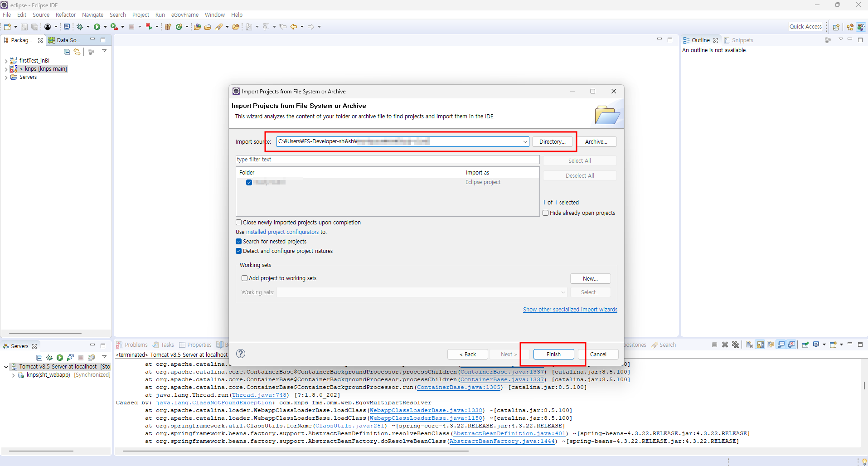Click Start the server green play icon in Servers view
The image size is (868, 466).
pos(60,358)
